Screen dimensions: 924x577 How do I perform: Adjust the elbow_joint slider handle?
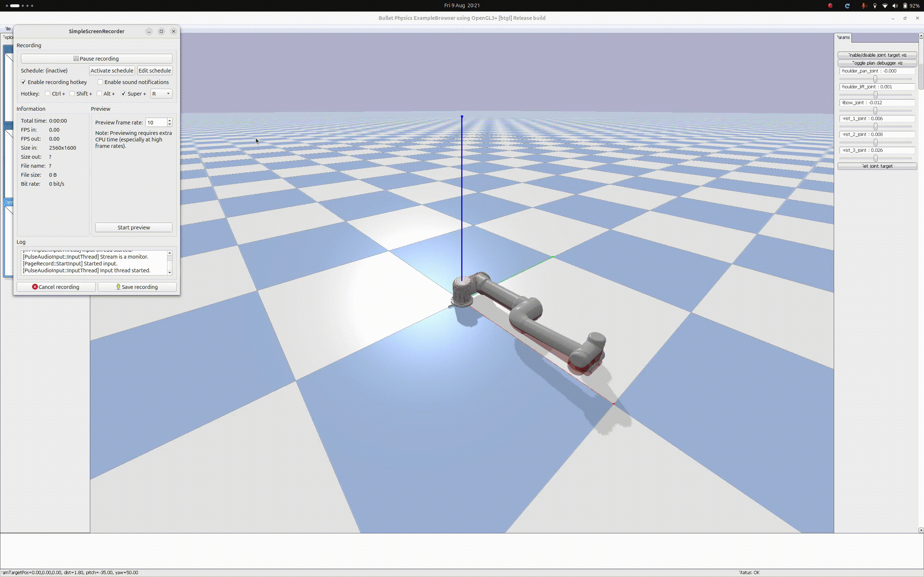click(x=876, y=111)
